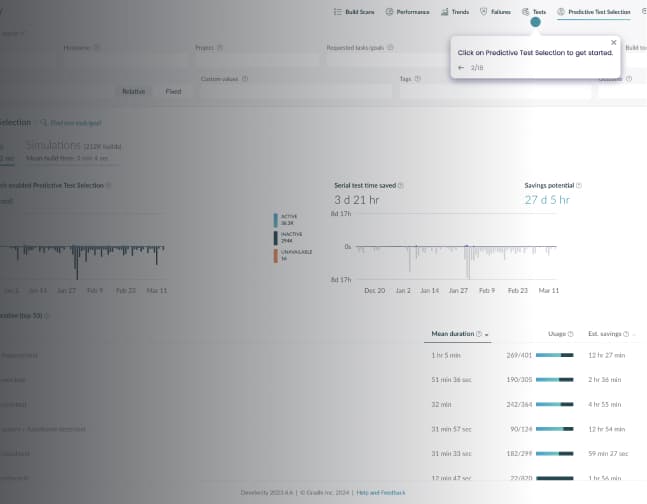The height and width of the screenshot is (504, 647).
Task: Switch to the Simulations tab
Action: pos(61,146)
